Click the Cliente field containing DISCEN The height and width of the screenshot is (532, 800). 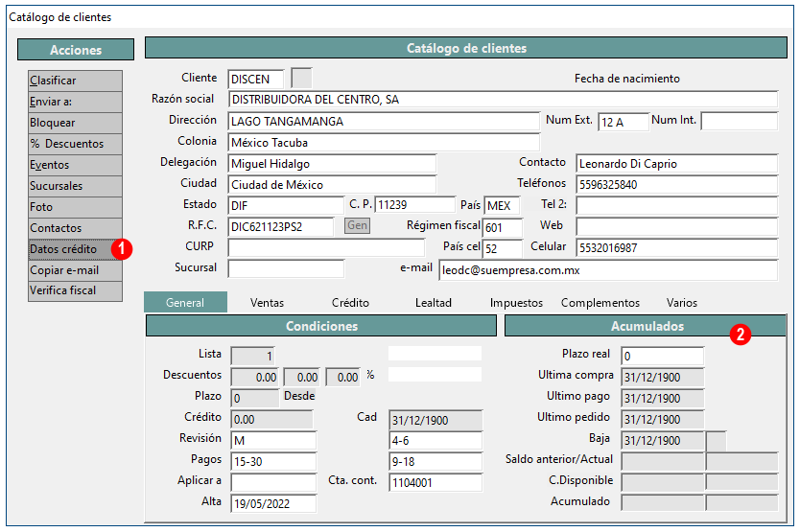tap(256, 79)
